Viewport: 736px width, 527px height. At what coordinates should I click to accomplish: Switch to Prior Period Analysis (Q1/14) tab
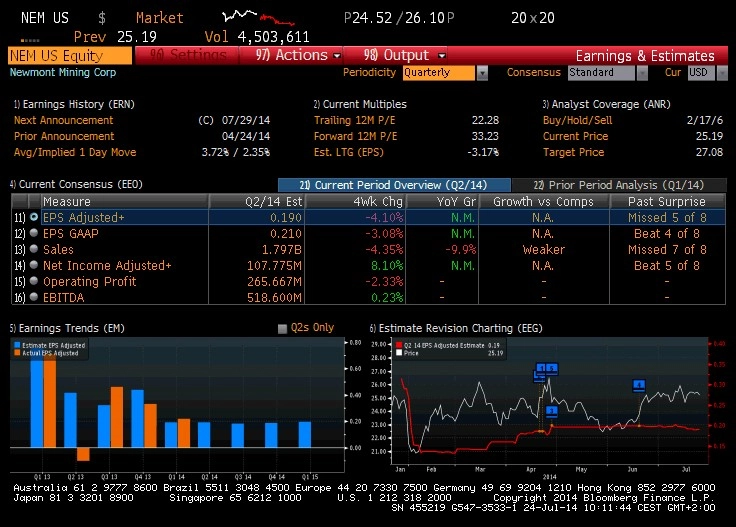[x=619, y=185]
